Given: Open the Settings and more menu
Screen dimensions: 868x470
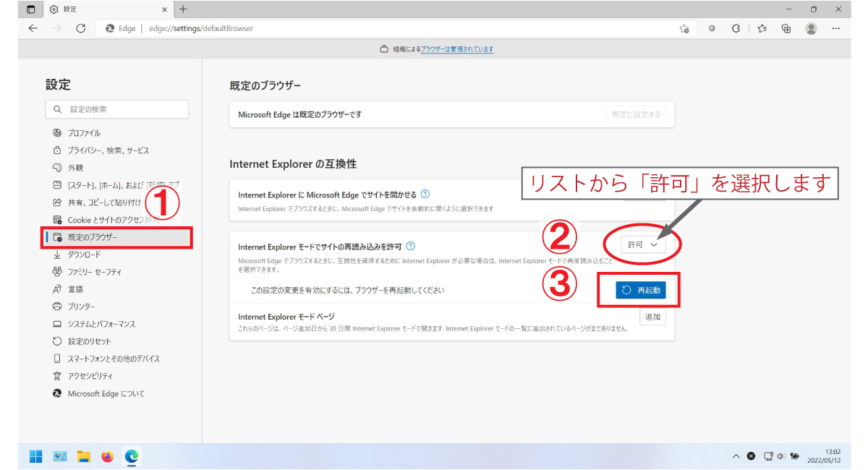Looking at the screenshot, I should [x=836, y=29].
